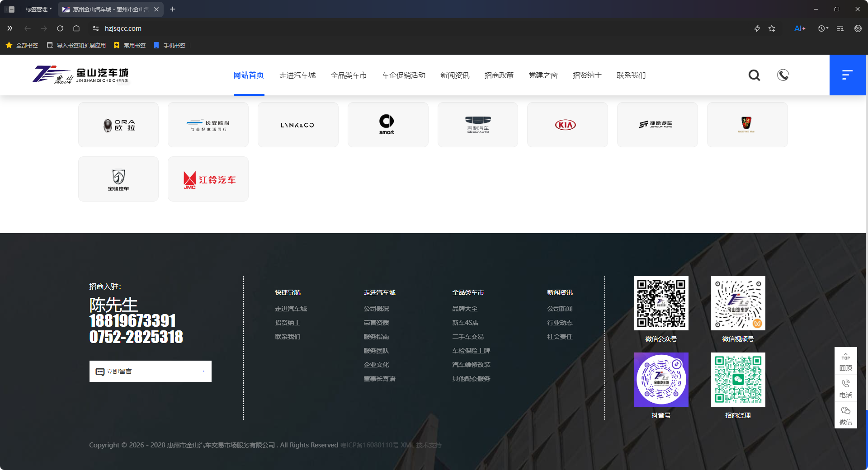This screenshot has height=470, width=868.
Task: Click the 回顶 back-to-top floating button
Action: pyautogui.click(x=846, y=362)
